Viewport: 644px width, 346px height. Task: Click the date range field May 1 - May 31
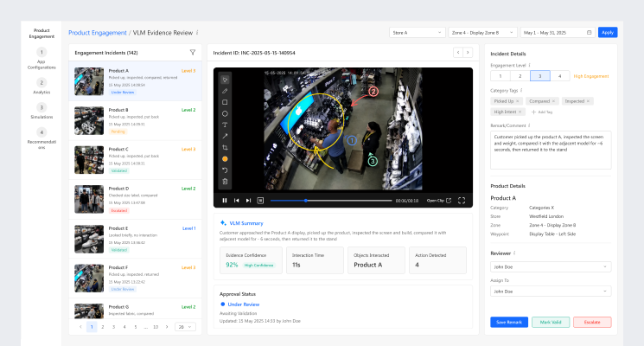click(558, 33)
